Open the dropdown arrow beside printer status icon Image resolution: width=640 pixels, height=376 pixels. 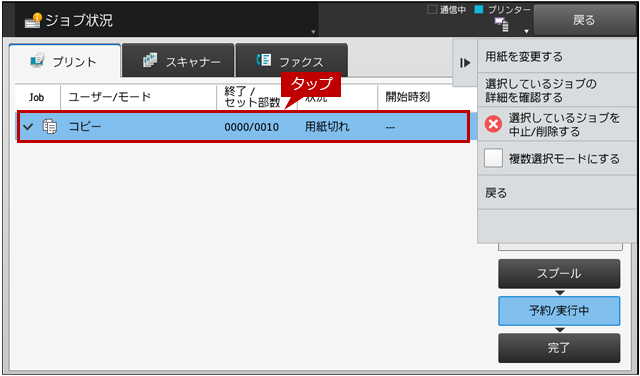click(x=527, y=31)
